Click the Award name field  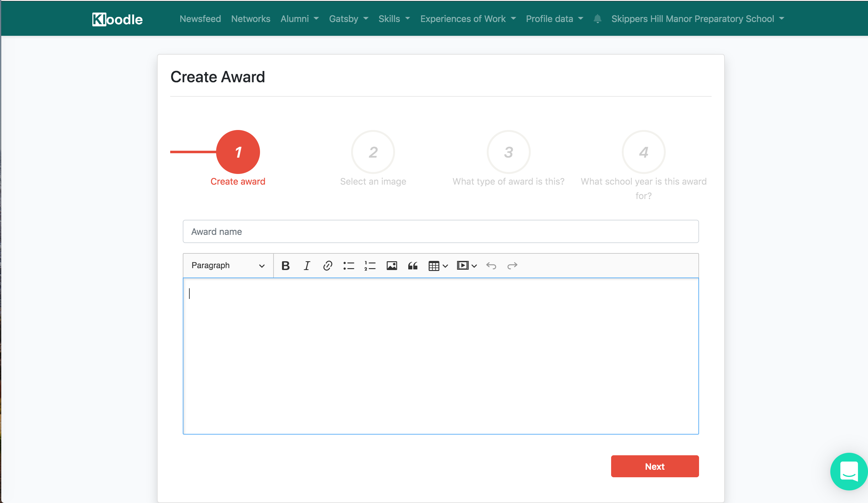coord(441,231)
